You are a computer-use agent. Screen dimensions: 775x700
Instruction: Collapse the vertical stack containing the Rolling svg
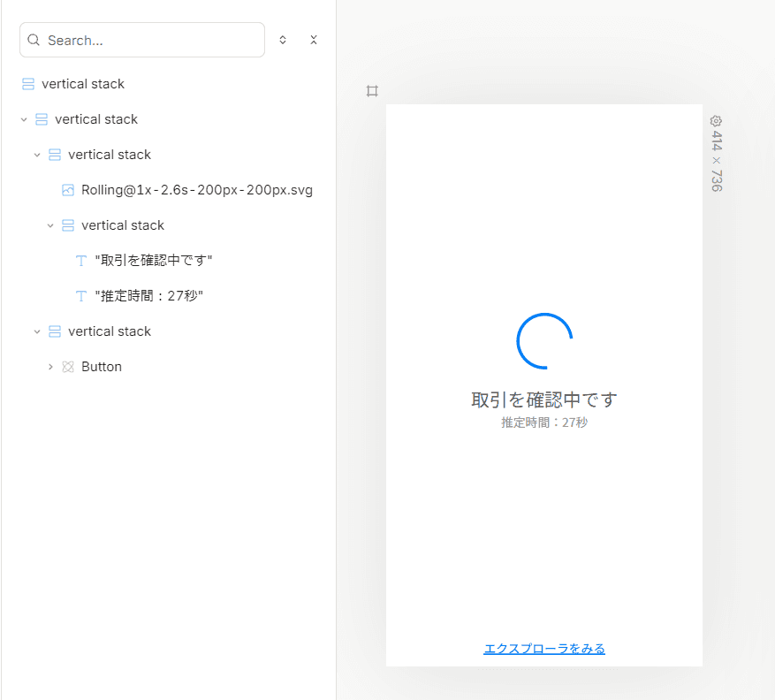[x=37, y=155]
